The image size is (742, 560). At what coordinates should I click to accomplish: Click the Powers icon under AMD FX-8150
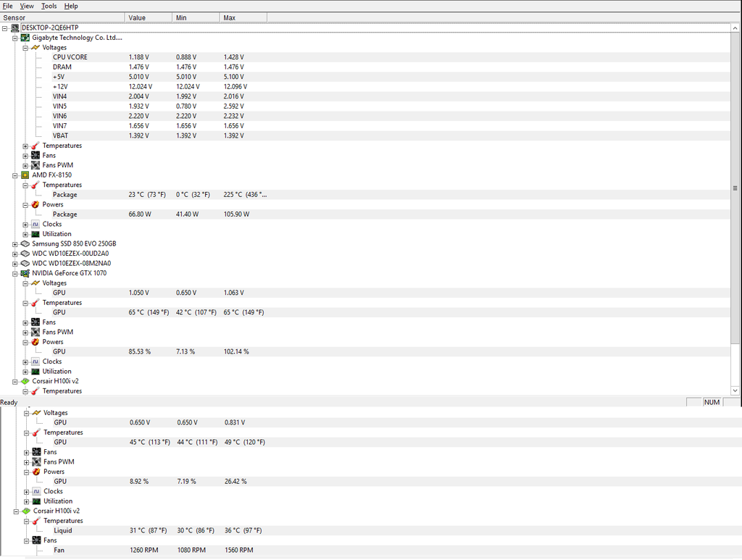click(36, 205)
